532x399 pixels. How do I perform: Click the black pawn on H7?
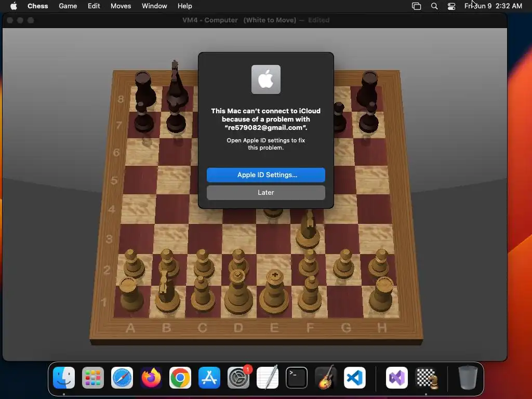pos(369,117)
